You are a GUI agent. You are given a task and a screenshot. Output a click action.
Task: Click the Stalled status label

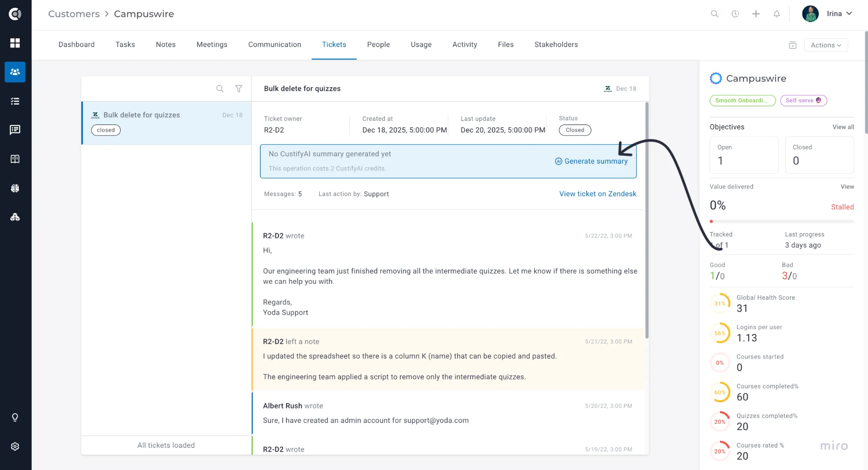click(842, 207)
